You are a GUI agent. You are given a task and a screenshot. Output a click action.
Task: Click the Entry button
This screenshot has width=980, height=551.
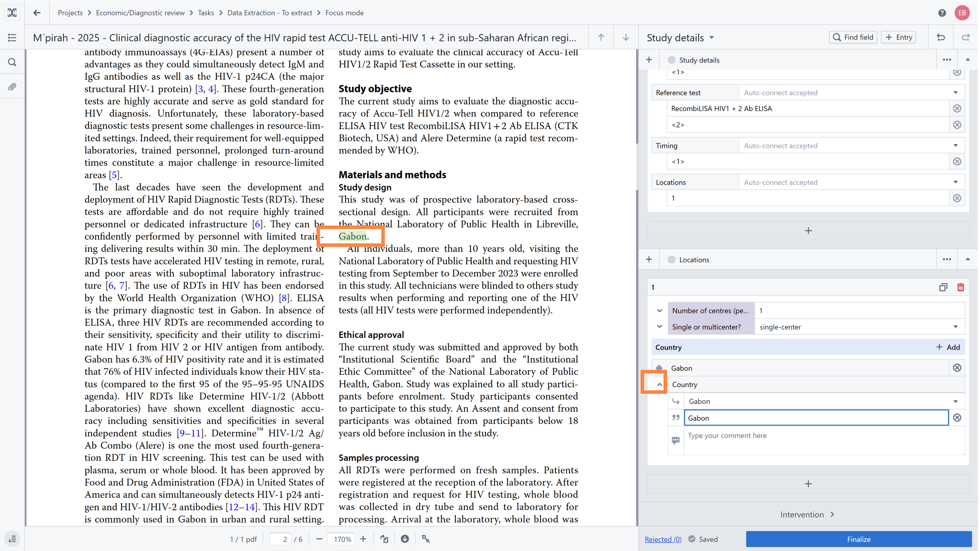[899, 37]
